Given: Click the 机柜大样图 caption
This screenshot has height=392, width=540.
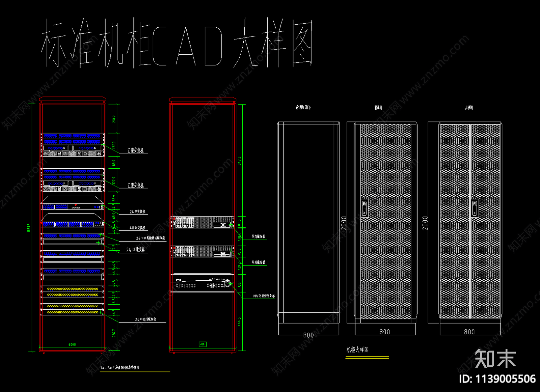Looking at the screenshot, I should point(357,349).
